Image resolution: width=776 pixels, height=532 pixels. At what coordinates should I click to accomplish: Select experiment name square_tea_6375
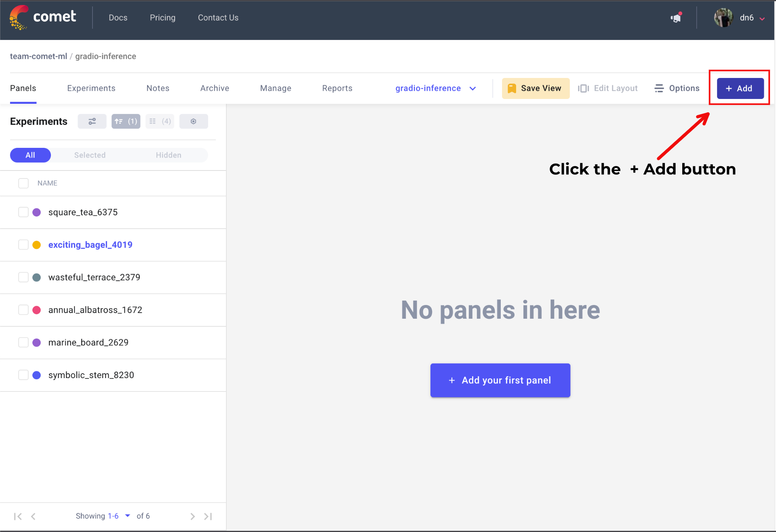click(83, 212)
